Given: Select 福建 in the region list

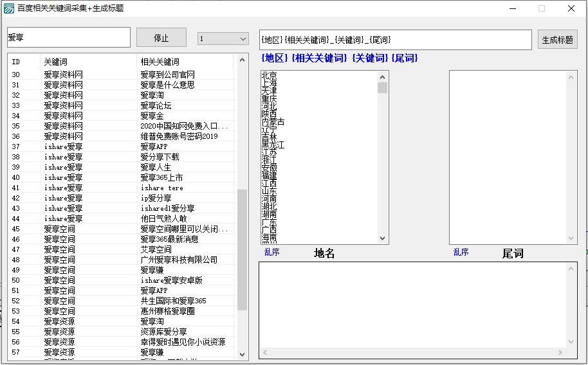Looking at the screenshot, I should pyautogui.click(x=270, y=176).
